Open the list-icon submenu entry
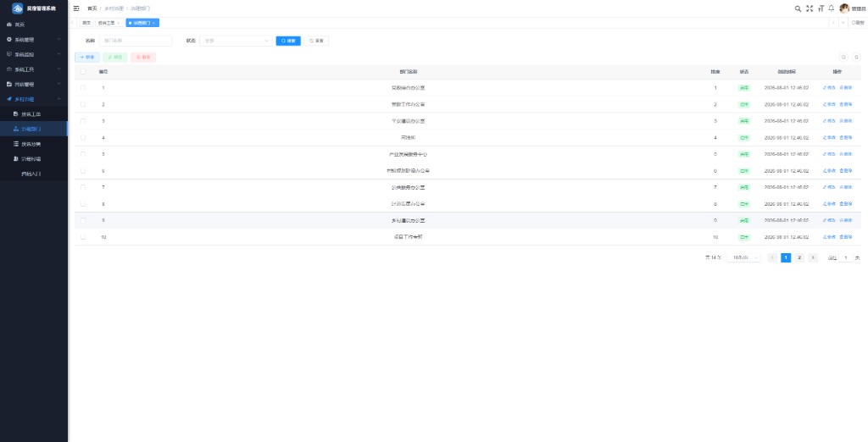 16,144
